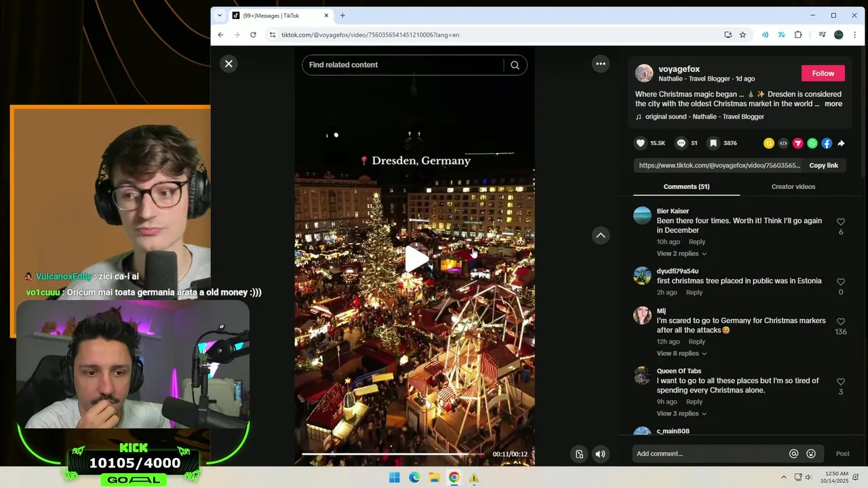Show hidden system tray icons
Viewport: 868px width, 488px height.
click(x=784, y=478)
